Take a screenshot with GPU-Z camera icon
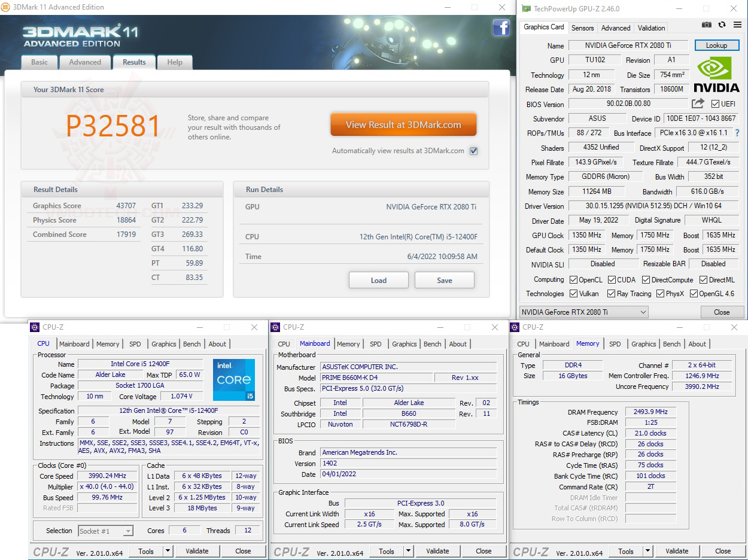748x560 pixels. click(707, 24)
